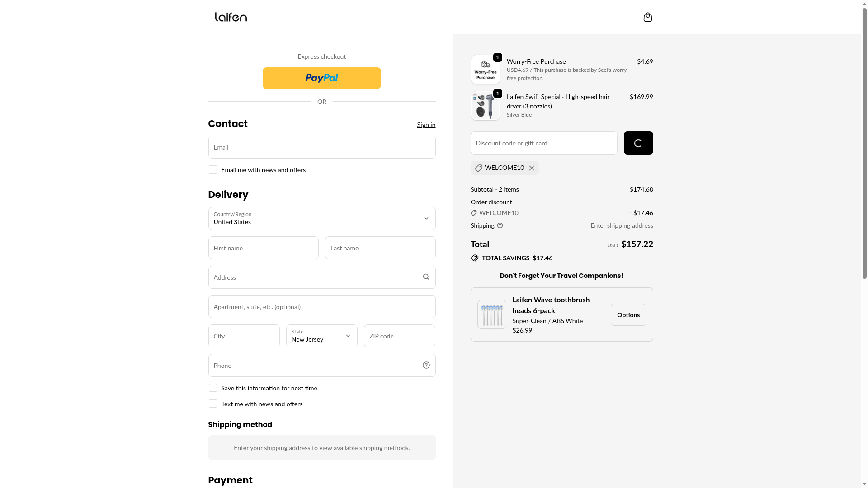Click the Email input field
Image resolution: width=868 pixels, height=488 pixels.
click(321, 147)
